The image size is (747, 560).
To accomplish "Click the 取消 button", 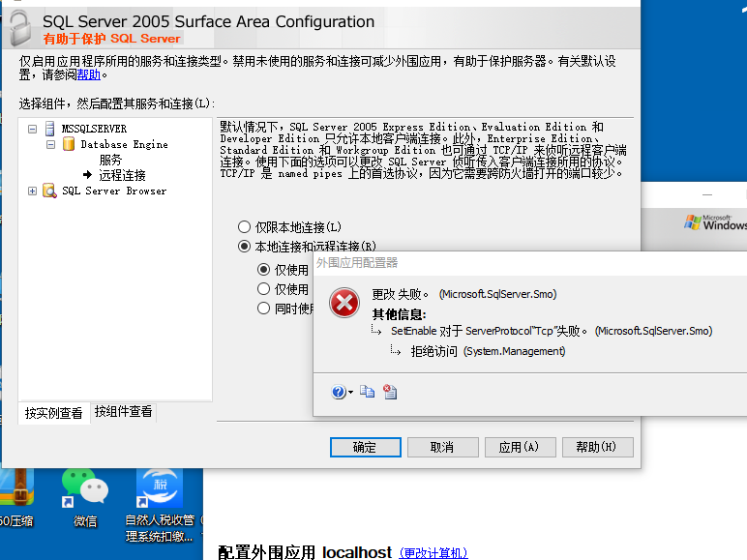I will tap(442, 447).
